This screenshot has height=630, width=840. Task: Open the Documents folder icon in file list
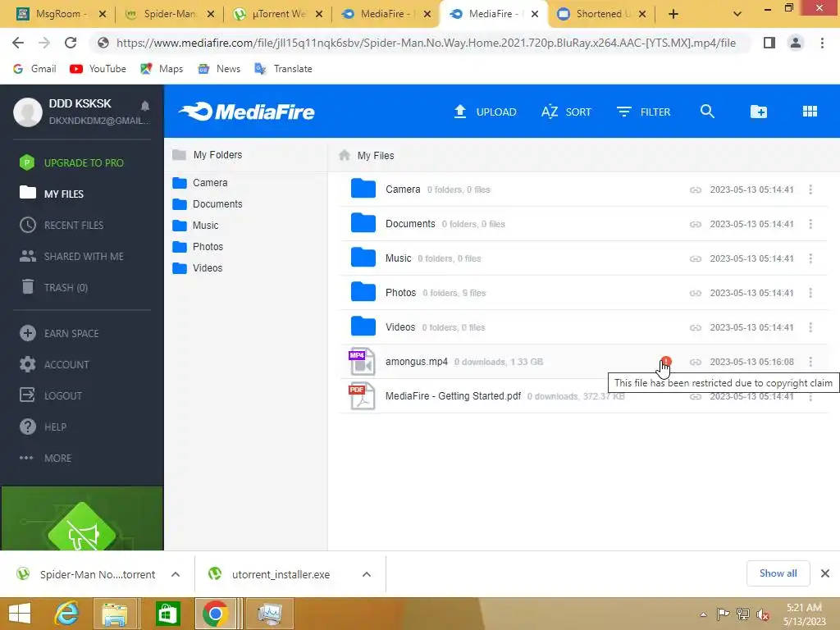pos(363,223)
